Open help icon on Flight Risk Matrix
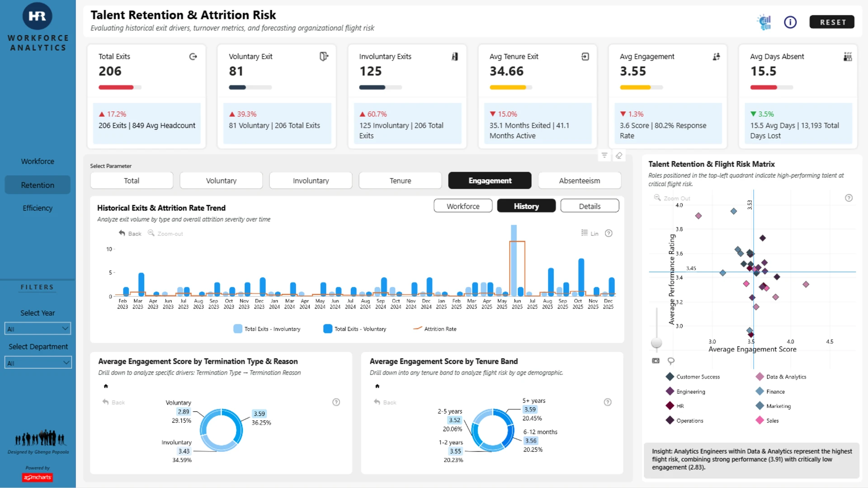The image size is (868, 488). 849,198
